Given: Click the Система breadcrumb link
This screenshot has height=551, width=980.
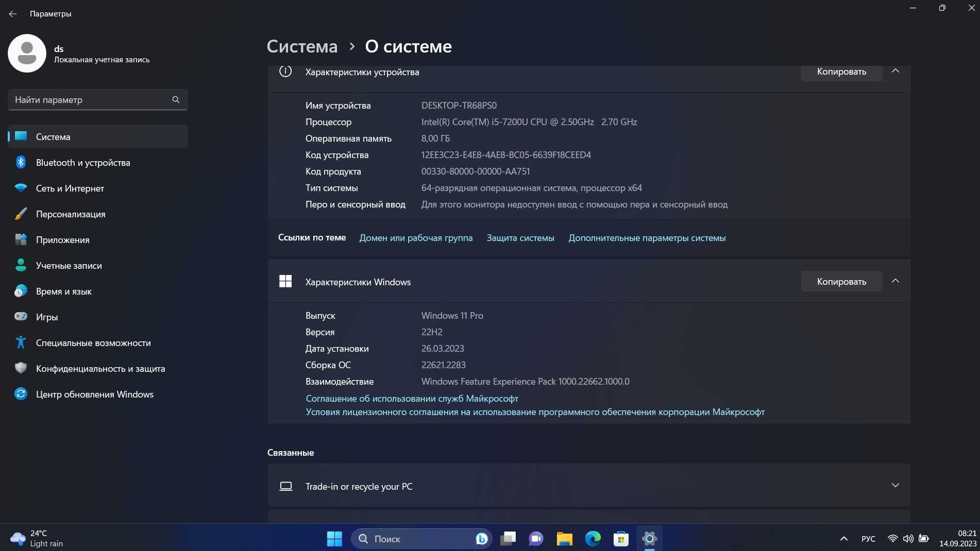Looking at the screenshot, I should pos(302,46).
